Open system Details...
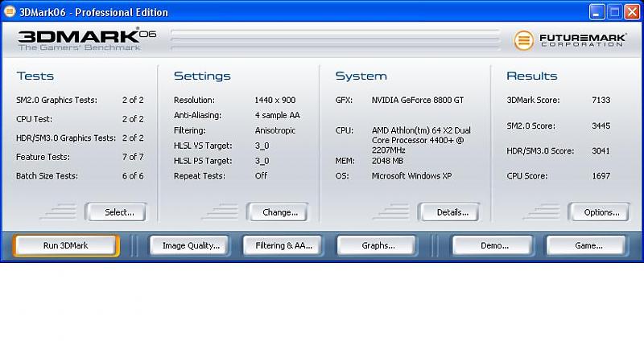This screenshot has width=644, height=341. [x=448, y=212]
